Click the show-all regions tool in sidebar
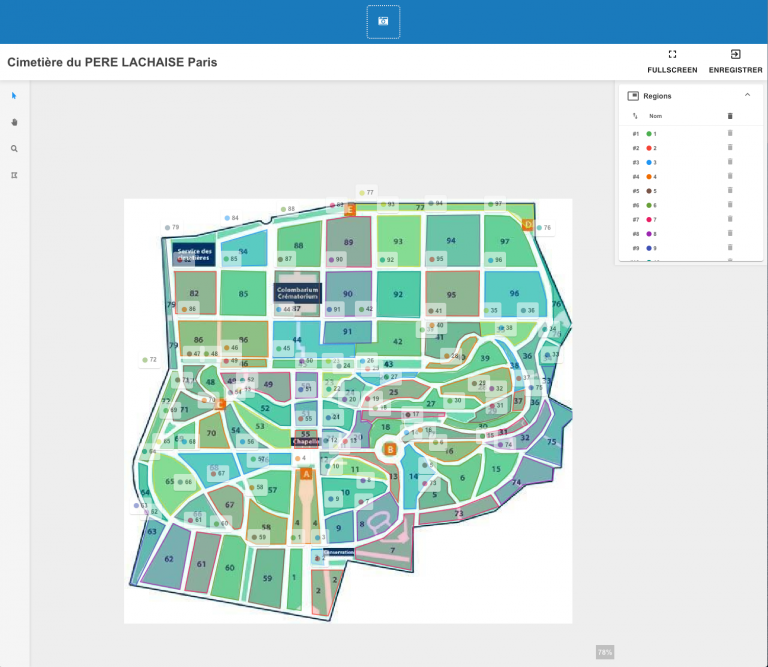Screen dimensions: 768x667 14,175
